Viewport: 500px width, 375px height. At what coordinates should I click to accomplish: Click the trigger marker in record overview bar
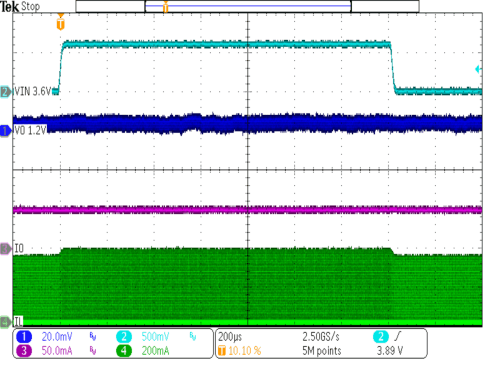165,7
